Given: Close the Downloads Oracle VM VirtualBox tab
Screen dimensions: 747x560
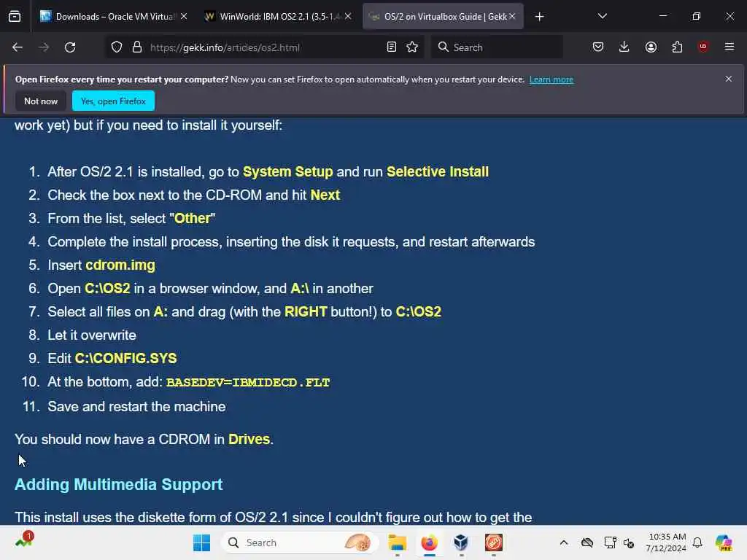Looking at the screenshot, I should [x=184, y=16].
